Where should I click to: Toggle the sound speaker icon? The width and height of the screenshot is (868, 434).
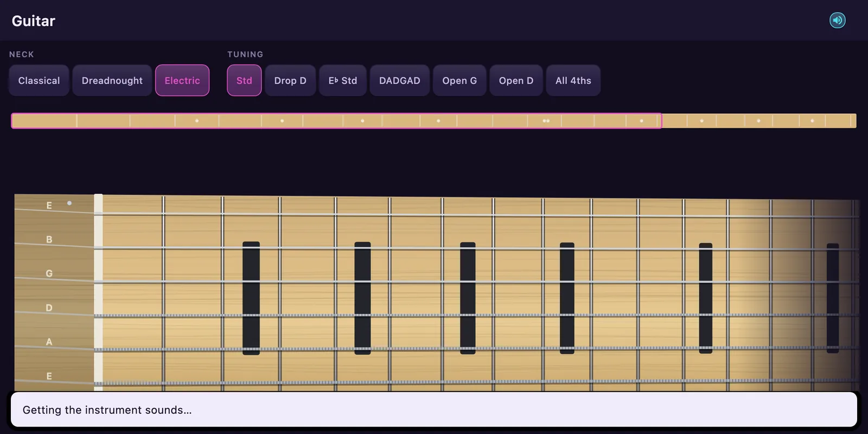(838, 21)
